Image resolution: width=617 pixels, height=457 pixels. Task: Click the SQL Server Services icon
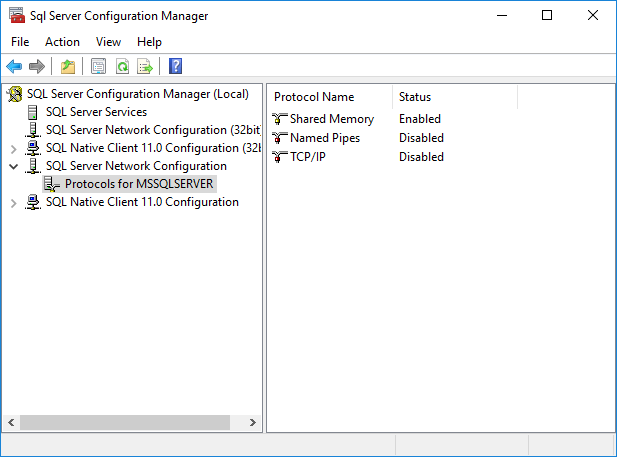33,112
